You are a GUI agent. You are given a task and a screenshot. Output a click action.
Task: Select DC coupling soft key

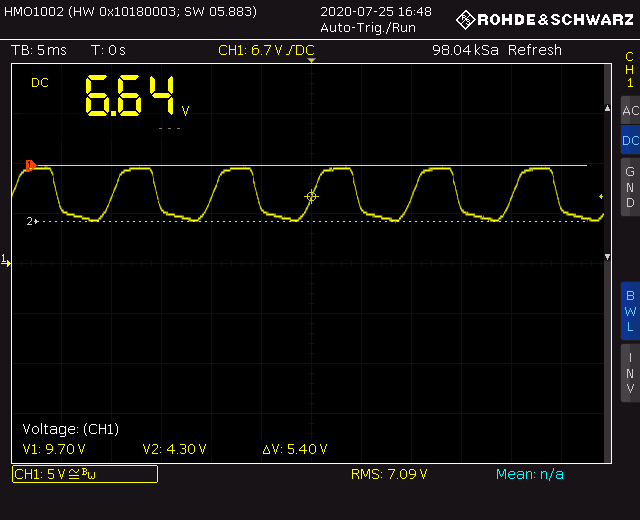(x=630, y=140)
